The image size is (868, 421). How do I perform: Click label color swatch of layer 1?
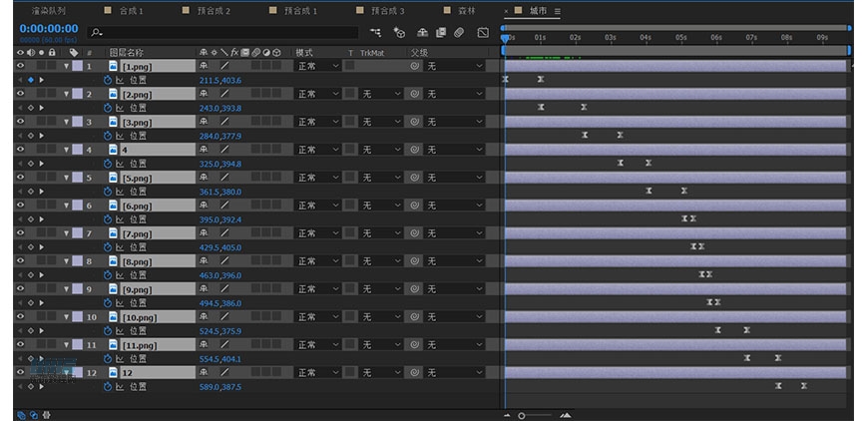coord(77,66)
